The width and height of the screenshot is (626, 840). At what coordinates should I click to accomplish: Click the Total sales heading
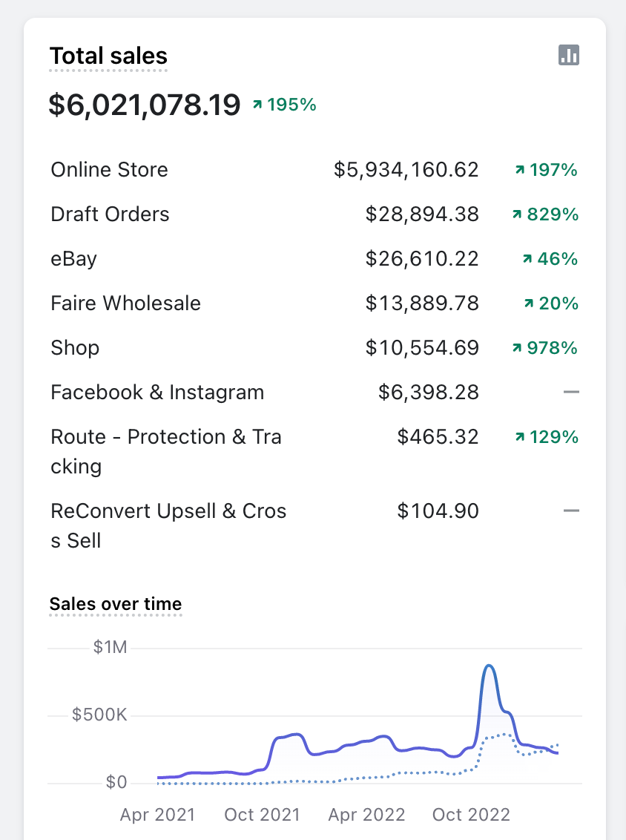(109, 56)
